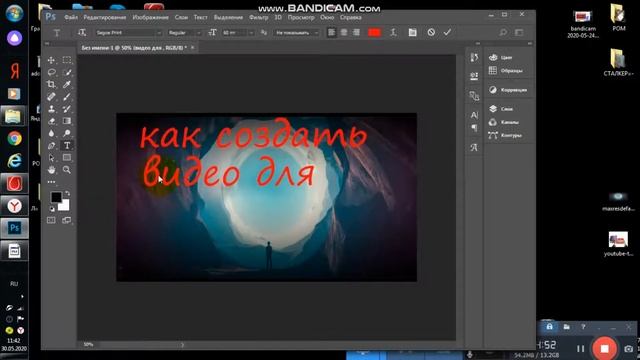Open the Search icon in options bar
The height and width of the screenshot is (360, 640).
503,32
